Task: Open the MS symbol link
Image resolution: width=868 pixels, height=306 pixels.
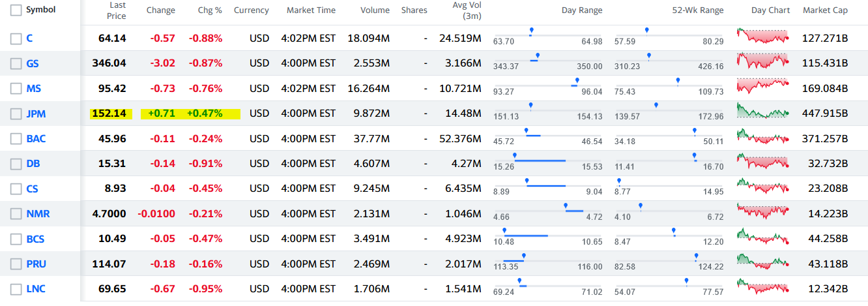Action: coord(33,89)
